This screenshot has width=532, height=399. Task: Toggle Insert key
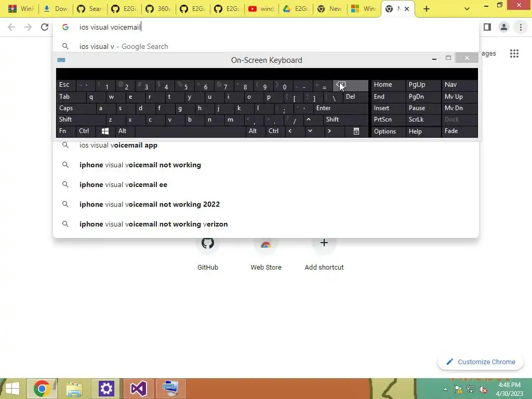388,108
